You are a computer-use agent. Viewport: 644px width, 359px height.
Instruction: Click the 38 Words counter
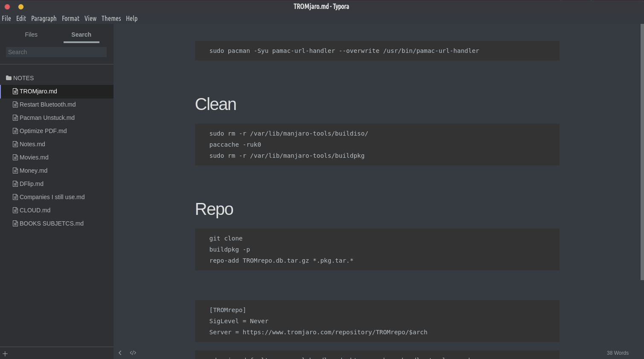tap(618, 353)
